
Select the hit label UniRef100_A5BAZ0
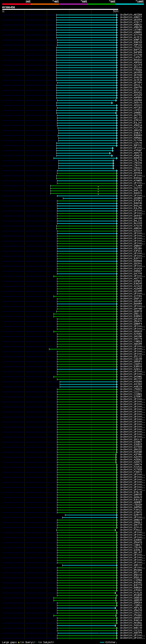(131, 25)
